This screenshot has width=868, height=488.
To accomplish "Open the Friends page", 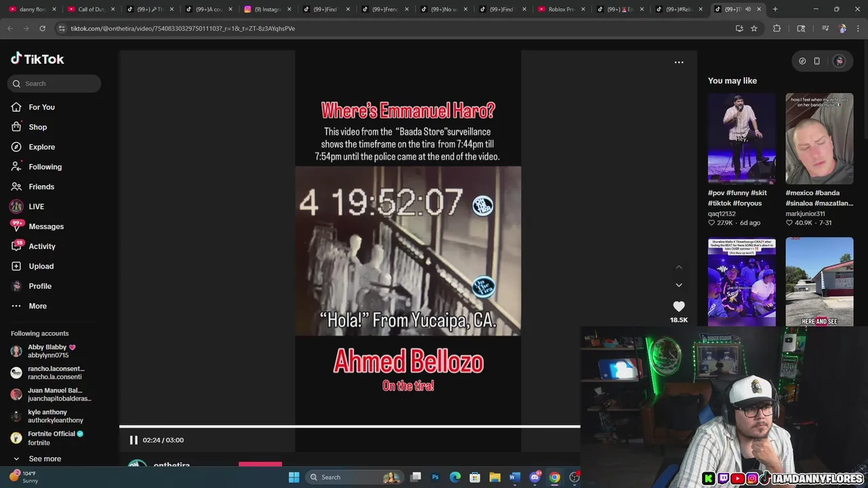I will tap(41, 186).
